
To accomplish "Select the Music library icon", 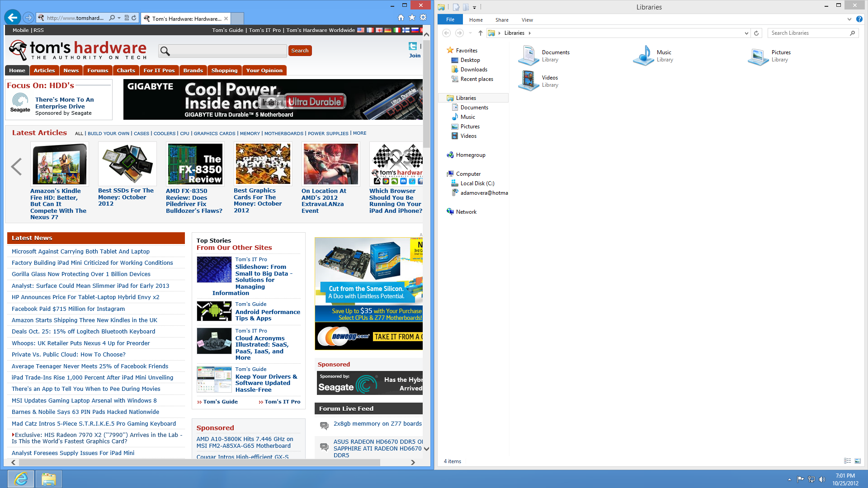I will [643, 56].
